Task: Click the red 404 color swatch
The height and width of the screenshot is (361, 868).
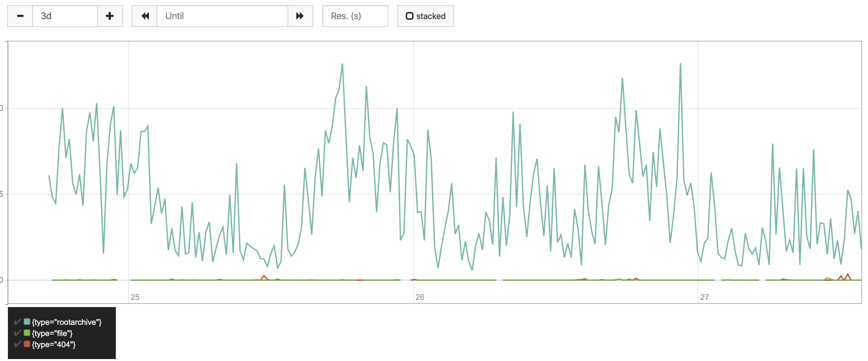Action: click(27, 344)
